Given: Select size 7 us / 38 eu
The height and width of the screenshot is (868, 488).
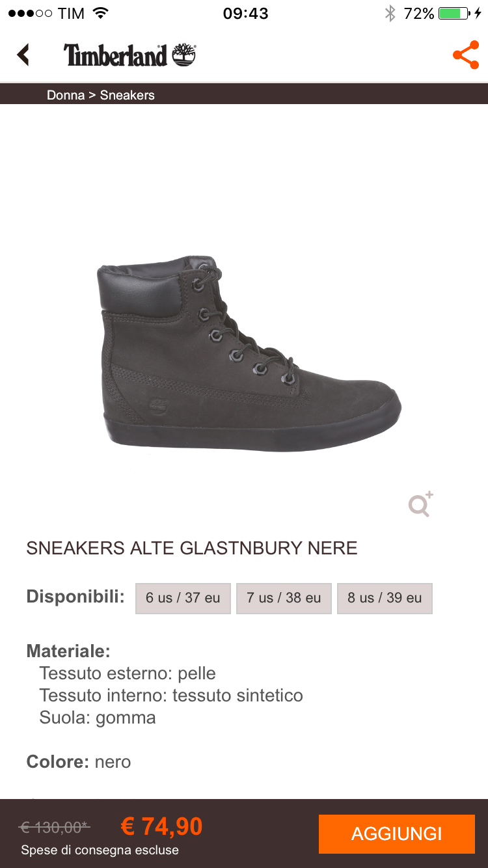Looking at the screenshot, I should click(284, 598).
